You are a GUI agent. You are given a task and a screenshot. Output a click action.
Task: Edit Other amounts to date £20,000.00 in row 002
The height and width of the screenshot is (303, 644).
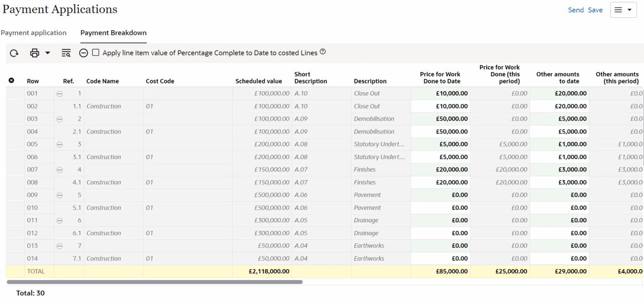559,106
